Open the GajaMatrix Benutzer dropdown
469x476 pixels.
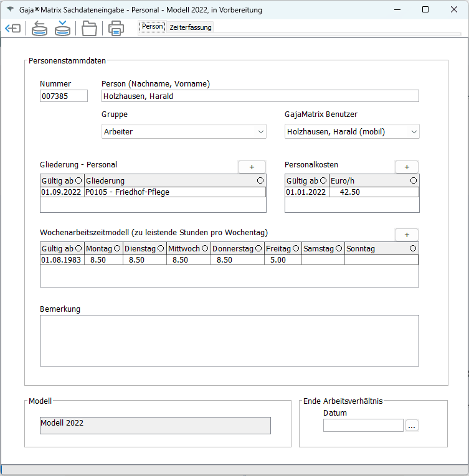[x=414, y=132]
